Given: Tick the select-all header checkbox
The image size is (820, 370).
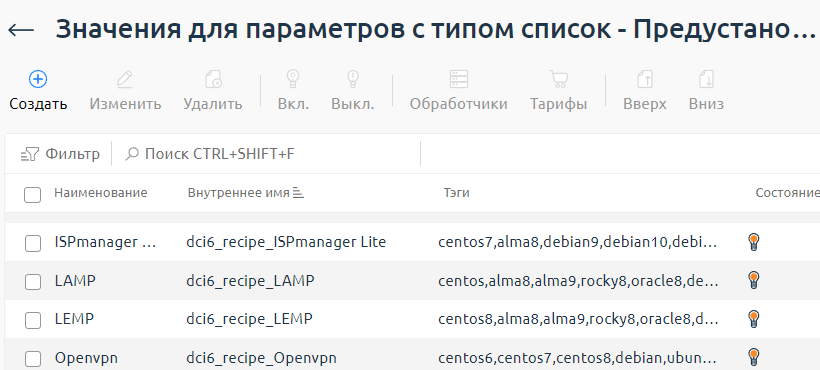Looking at the screenshot, I should (x=32, y=194).
